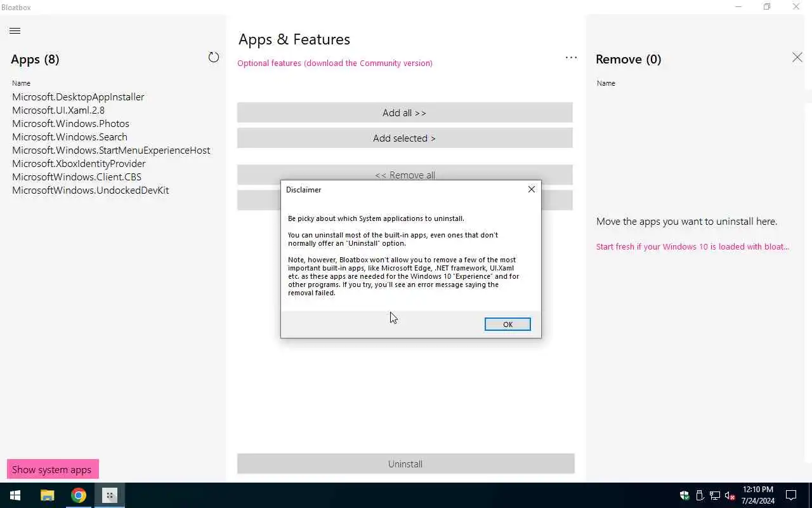Toggle Show system apps button
Image resolution: width=812 pixels, height=508 pixels.
[53, 469]
